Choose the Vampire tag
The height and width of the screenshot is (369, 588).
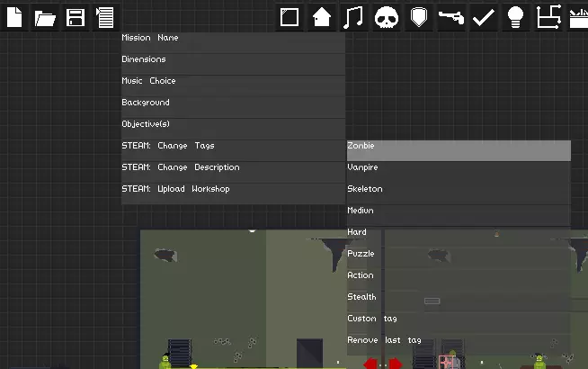tap(459, 172)
